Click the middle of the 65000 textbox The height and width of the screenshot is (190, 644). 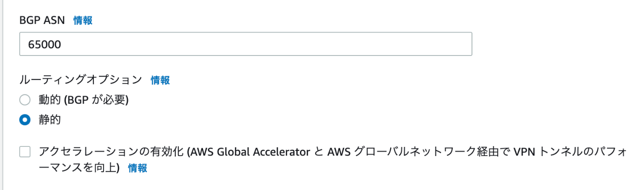point(246,44)
